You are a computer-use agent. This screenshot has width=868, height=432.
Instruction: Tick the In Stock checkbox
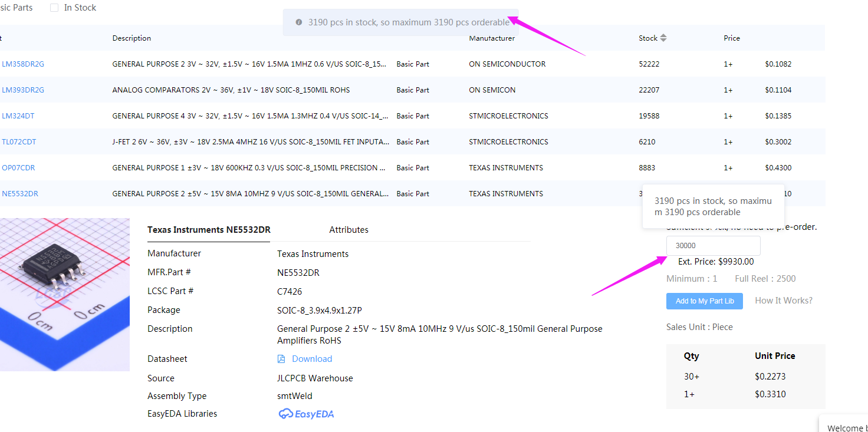pos(54,8)
